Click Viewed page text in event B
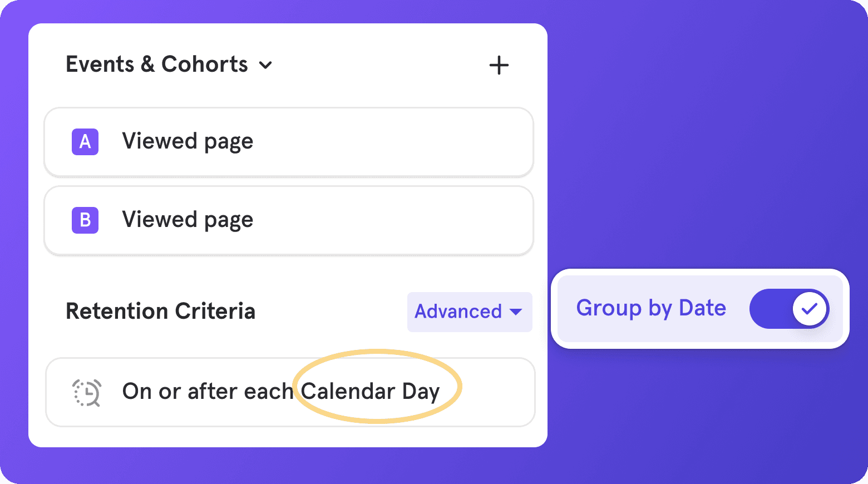This screenshot has height=484, width=868. pos(188,220)
